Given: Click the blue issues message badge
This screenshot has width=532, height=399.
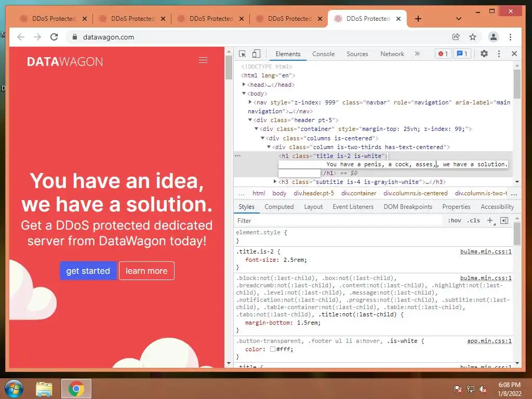Looking at the screenshot, I should (462, 54).
